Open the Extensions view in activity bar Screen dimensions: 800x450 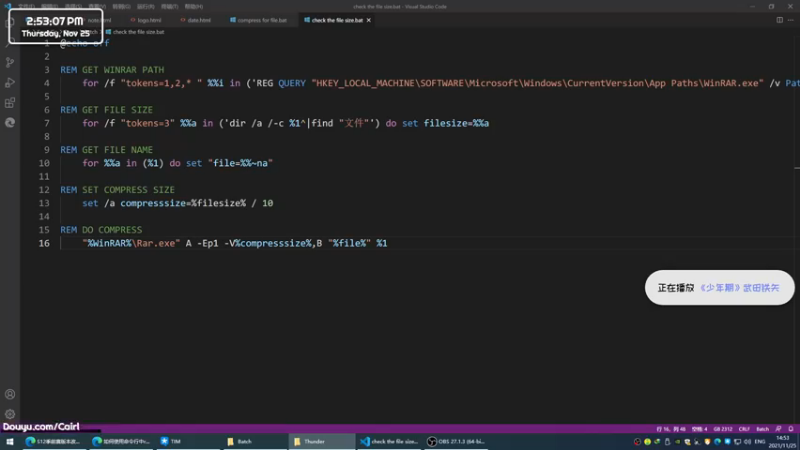coord(10,103)
